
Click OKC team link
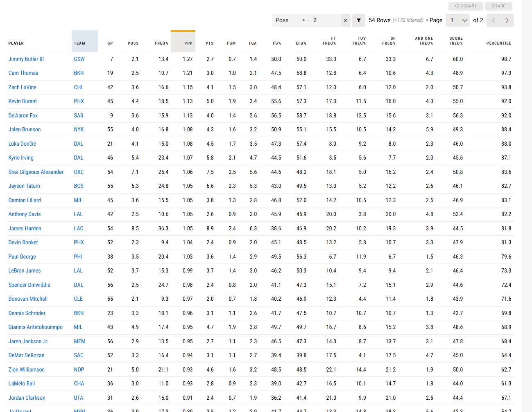pos(79,172)
